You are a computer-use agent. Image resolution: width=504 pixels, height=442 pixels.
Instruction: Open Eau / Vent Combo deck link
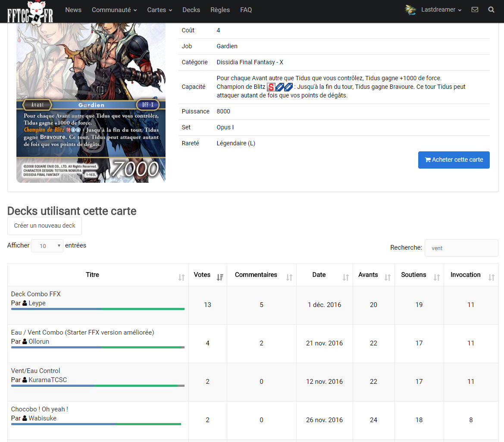83,332
